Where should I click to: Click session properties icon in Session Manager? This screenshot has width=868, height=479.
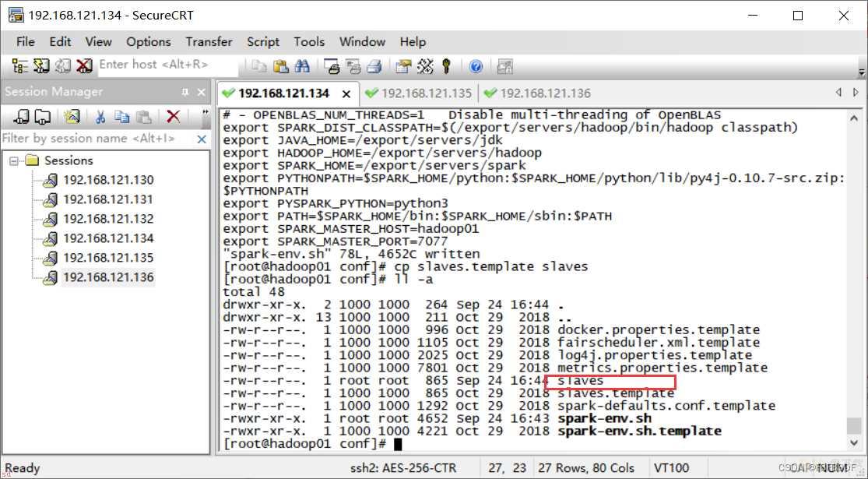pos(72,116)
